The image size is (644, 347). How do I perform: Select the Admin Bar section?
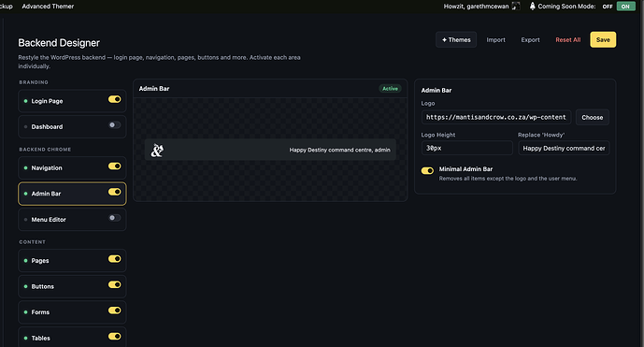(x=72, y=194)
